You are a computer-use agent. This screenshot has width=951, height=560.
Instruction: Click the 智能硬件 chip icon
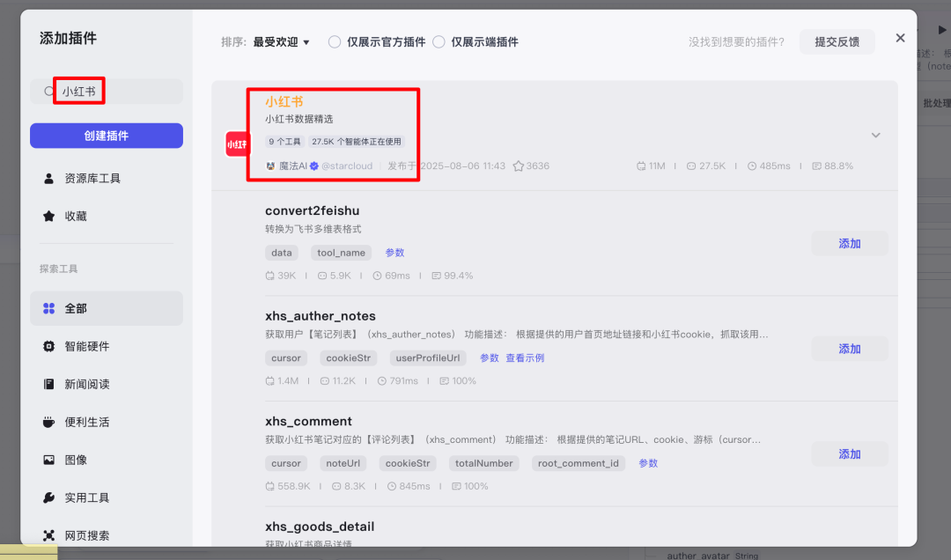click(x=49, y=346)
